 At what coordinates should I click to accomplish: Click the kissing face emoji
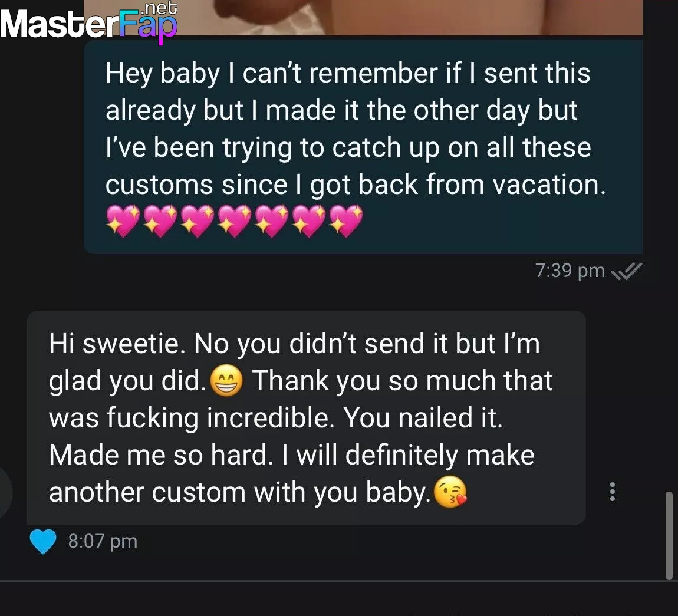click(450, 492)
